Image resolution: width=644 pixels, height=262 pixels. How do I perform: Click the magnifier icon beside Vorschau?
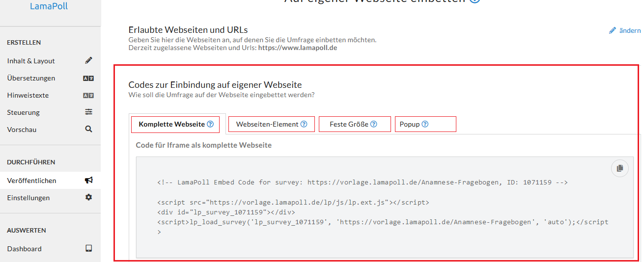pyautogui.click(x=88, y=129)
